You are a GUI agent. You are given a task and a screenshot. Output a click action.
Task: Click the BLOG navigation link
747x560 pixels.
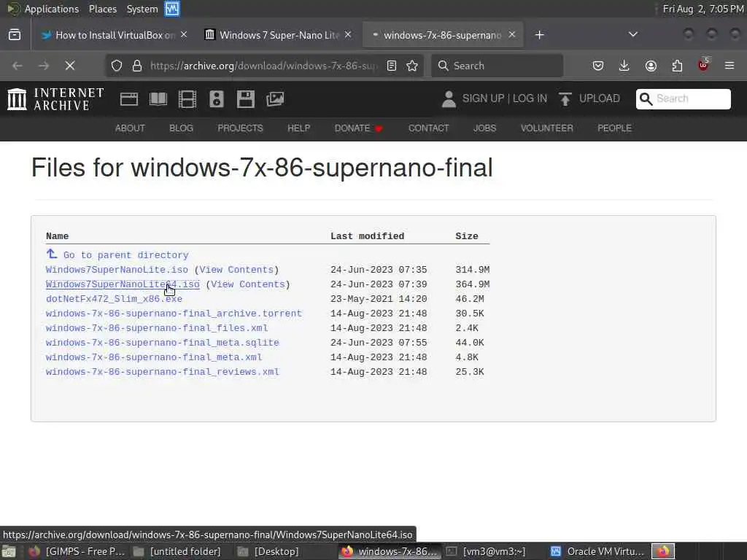click(181, 128)
